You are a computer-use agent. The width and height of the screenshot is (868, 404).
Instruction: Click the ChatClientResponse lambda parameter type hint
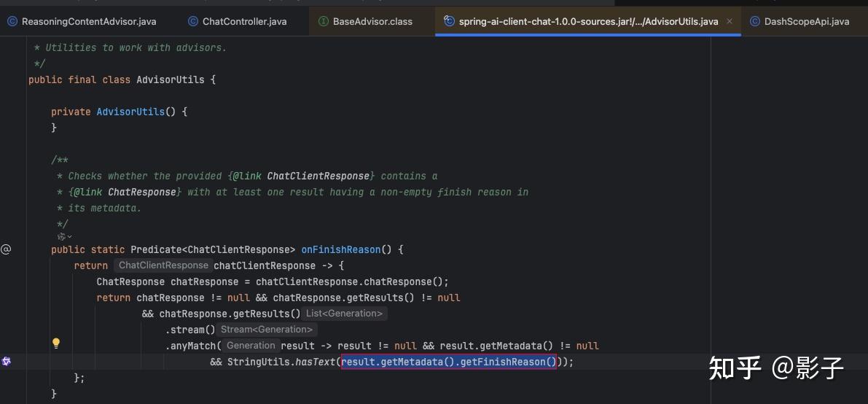(x=163, y=265)
